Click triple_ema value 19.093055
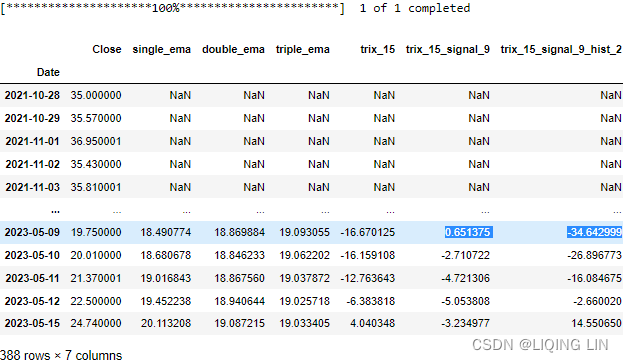The image size is (623, 362). click(304, 232)
